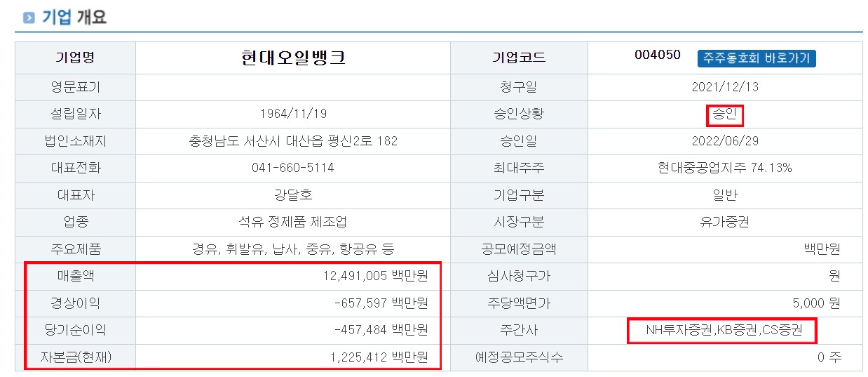Click the 예정공모주식수 label
Image resolution: width=868 pixels, height=377 pixels.
coord(519,357)
